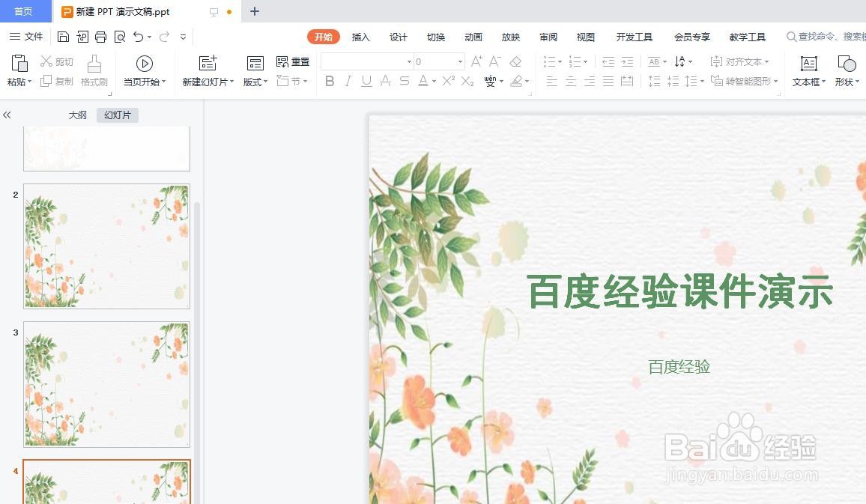Clear formatting with eraser icon
Viewport: 866px width, 504px height.
515,61
